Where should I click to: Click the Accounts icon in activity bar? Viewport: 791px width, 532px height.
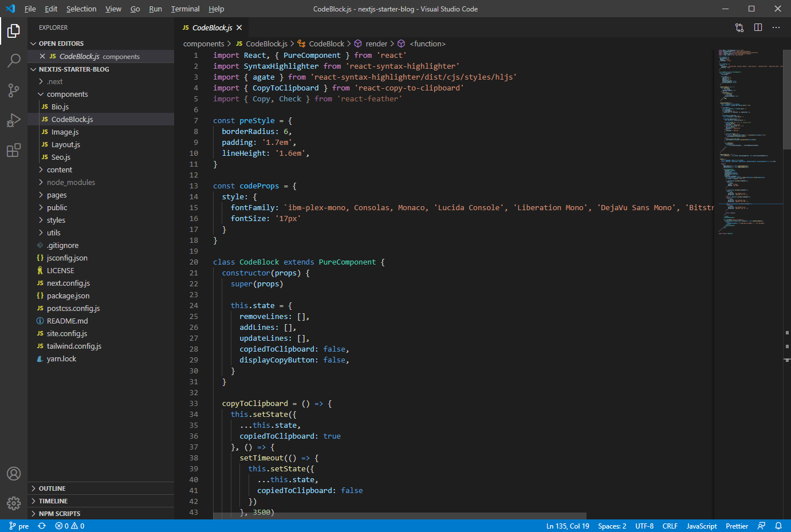pyautogui.click(x=14, y=474)
